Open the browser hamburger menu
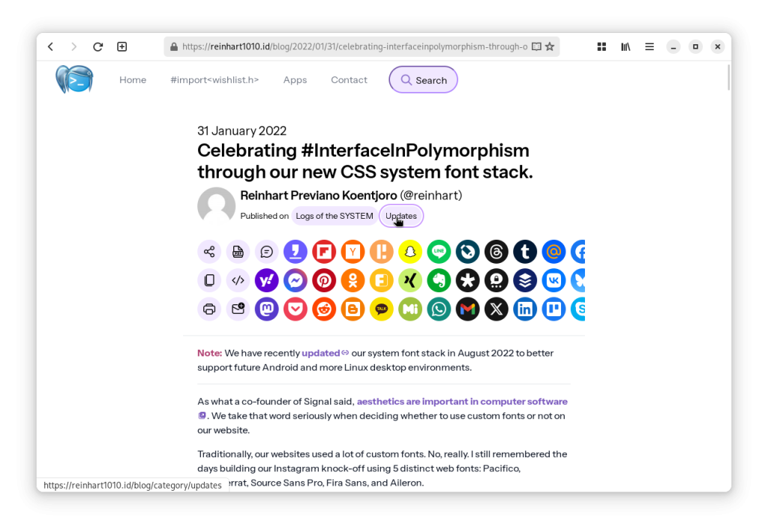768x532 pixels. coord(649,46)
